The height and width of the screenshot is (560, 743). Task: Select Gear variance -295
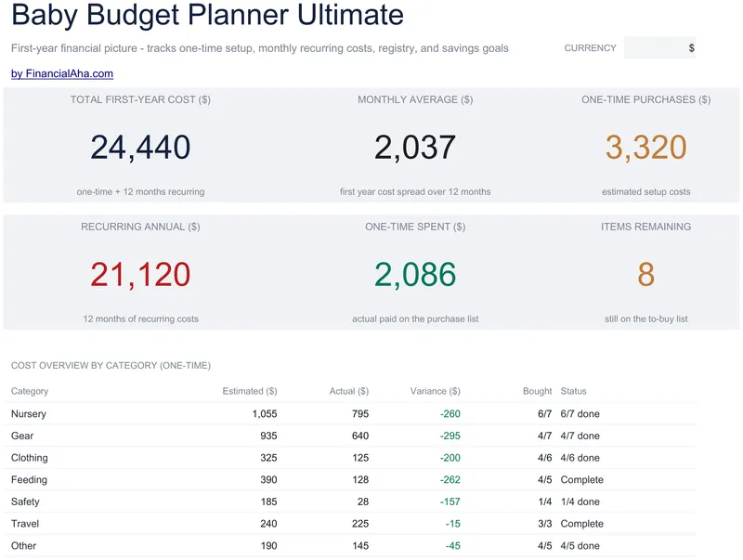coord(450,436)
